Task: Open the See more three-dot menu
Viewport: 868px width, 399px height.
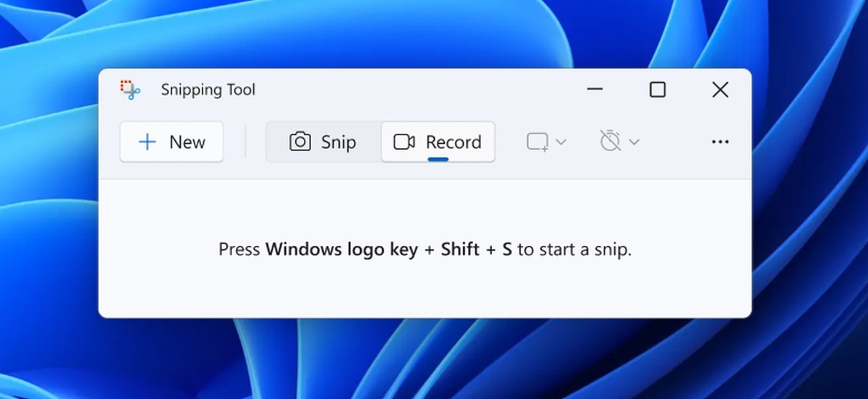Action: tap(720, 142)
